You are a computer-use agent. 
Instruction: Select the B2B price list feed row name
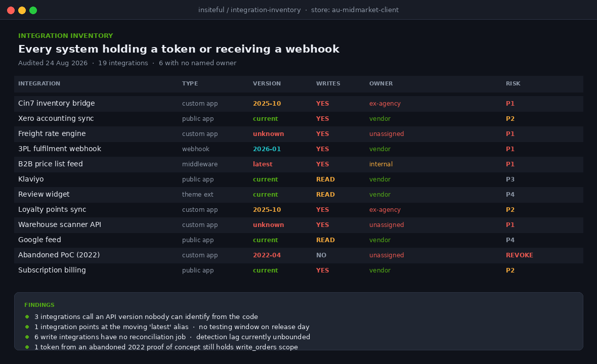(x=50, y=164)
